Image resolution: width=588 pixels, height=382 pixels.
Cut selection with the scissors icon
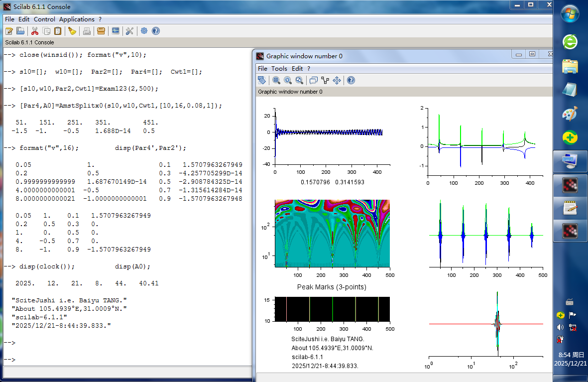[x=35, y=31]
